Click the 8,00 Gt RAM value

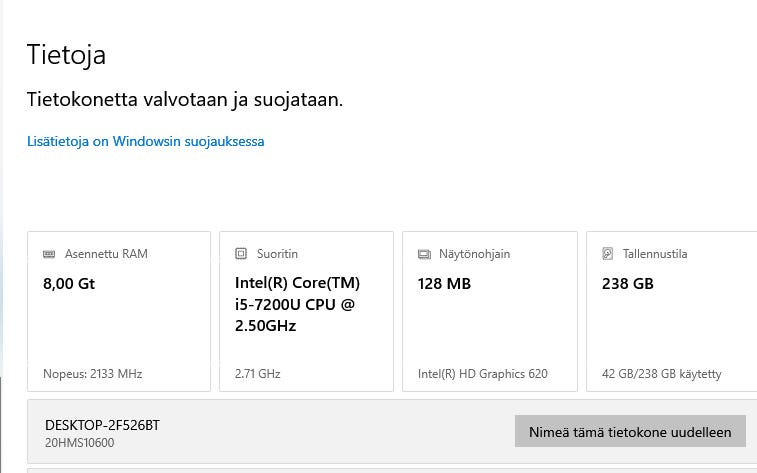(x=69, y=283)
